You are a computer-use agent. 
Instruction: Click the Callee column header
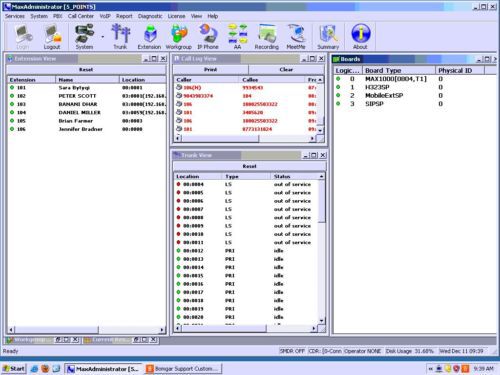[x=272, y=80]
